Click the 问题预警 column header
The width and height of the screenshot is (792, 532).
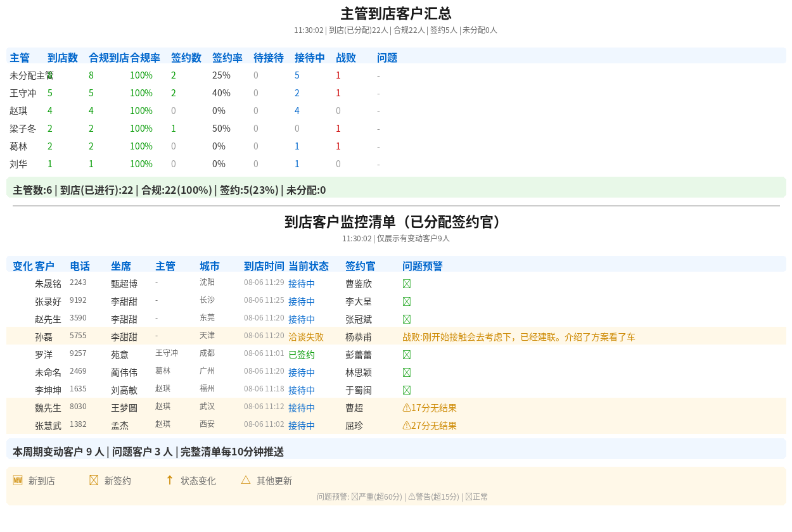[423, 266]
